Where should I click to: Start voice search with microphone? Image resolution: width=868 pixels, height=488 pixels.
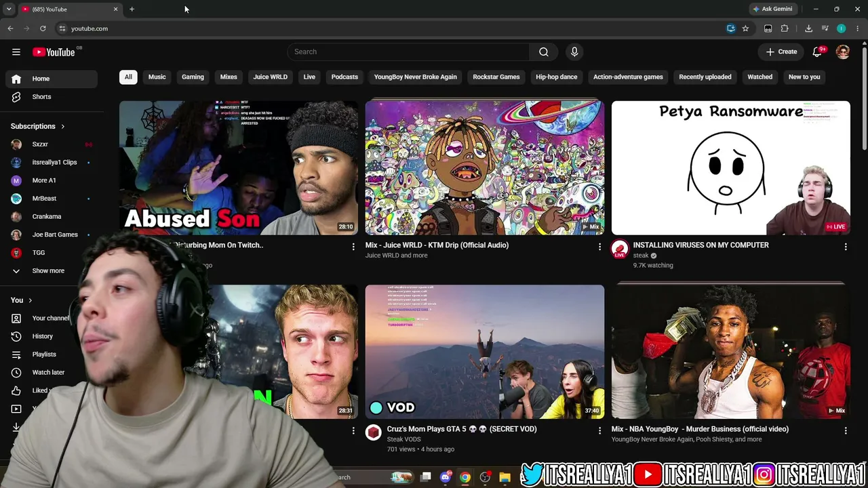point(574,52)
